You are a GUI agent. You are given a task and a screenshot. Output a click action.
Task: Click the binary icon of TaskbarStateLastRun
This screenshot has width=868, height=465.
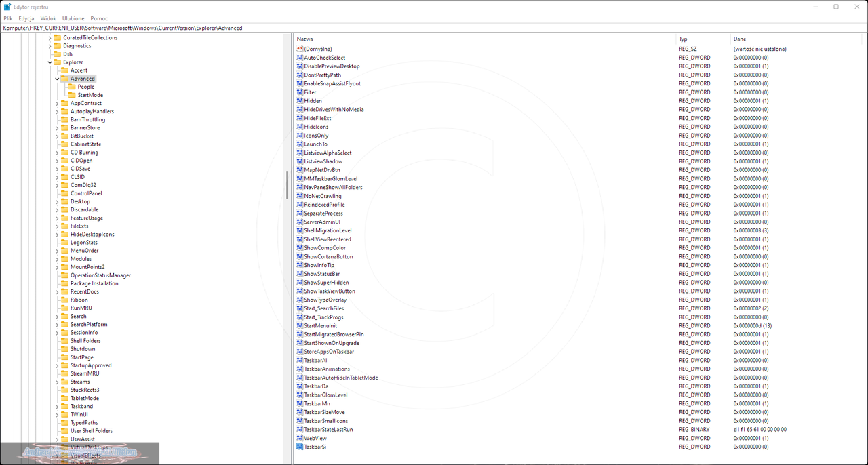(x=299, y=430)
